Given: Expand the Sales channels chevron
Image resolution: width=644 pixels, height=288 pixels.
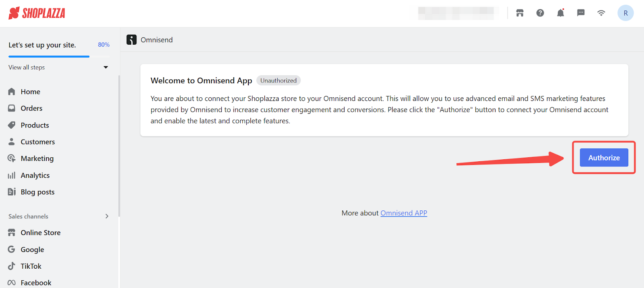Looking at the screenshot, I should coord(107,216).
